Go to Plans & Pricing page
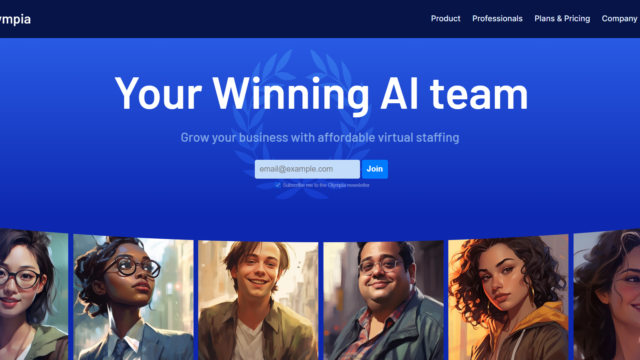 pos(562,19)
